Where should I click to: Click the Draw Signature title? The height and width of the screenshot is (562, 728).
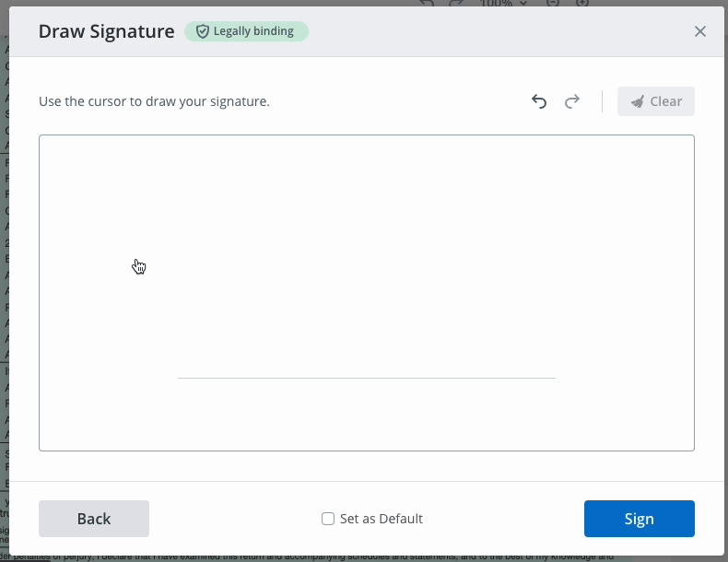pyautogui.click(x=106, y=31)
